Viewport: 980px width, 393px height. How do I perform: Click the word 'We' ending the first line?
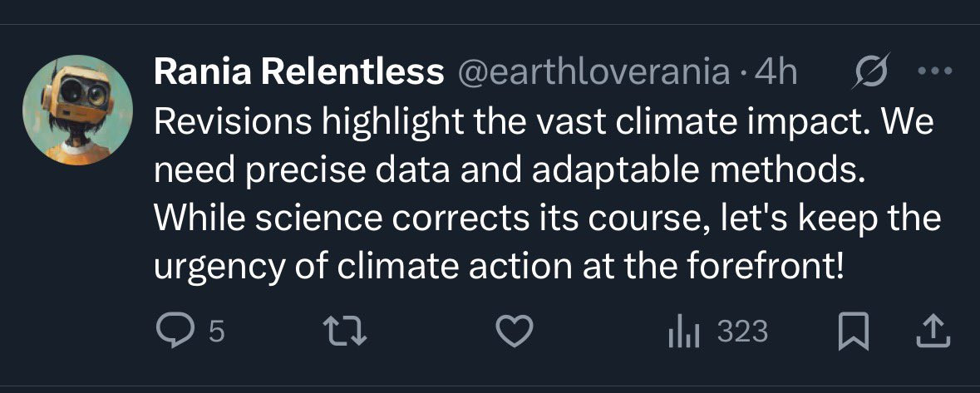tap(910, 124)
